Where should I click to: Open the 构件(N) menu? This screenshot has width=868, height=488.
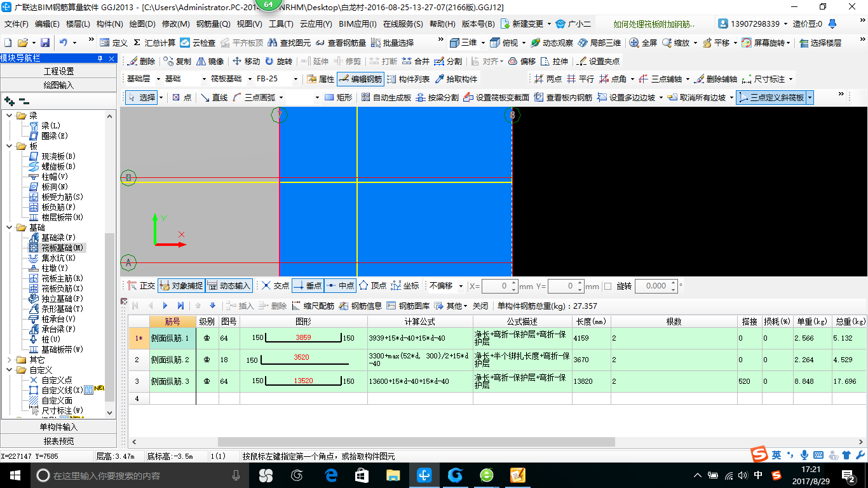[110, 24]
